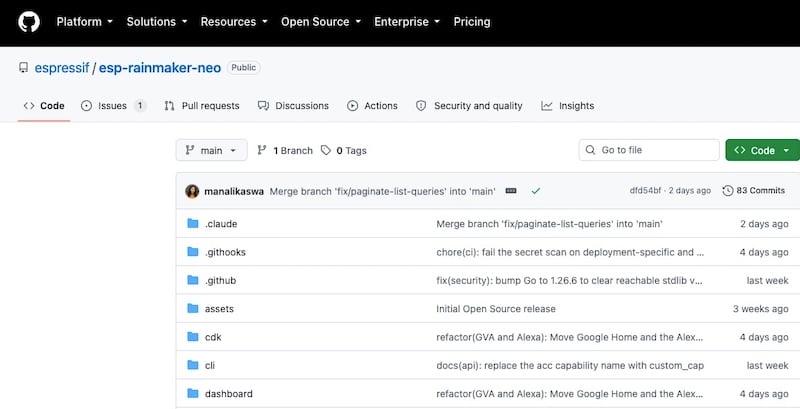The height and width of the screenshot is (409, 800).
Task: Click the folder icon for .githooks
Action: (193, 252)
